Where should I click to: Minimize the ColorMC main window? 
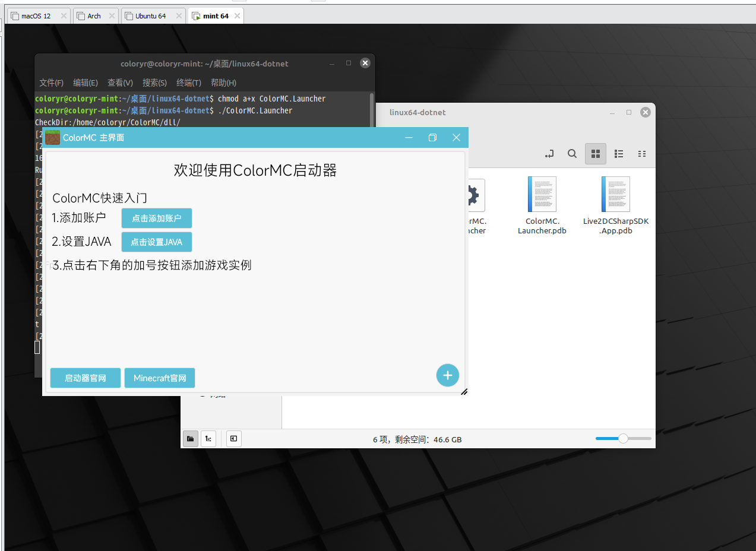tap(409, 138)
